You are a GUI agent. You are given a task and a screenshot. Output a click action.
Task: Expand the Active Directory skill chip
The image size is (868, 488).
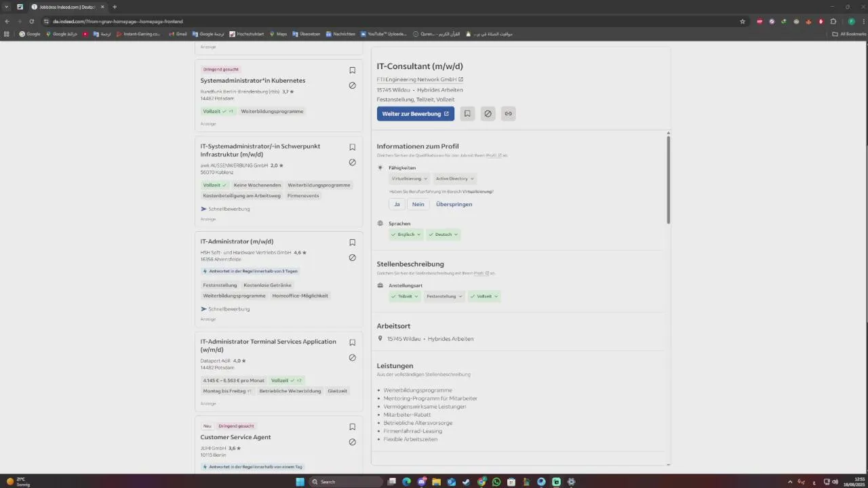(x=455, y=179)
